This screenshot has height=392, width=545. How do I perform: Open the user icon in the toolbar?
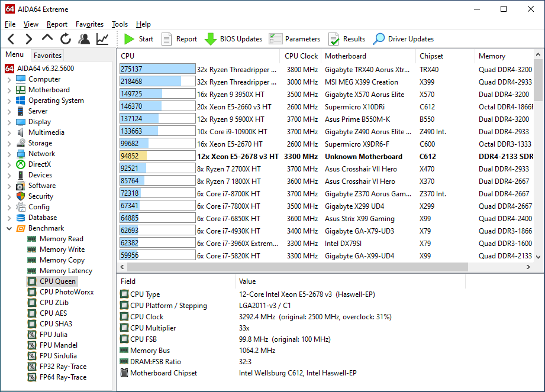pyautogui.click(x=84, y=39)
